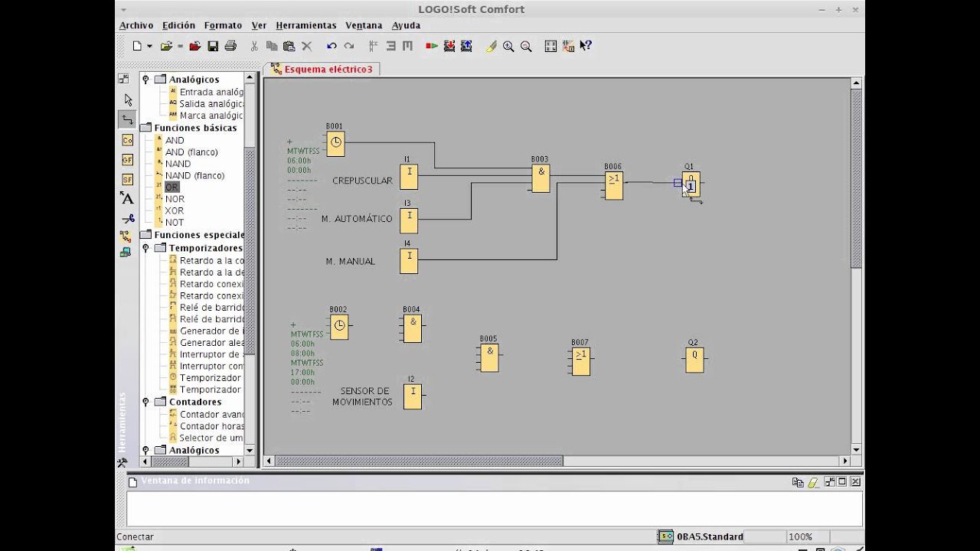Click the PC to LOGO download icon
This screenshot has height=551, width=980.
point(449,47)
